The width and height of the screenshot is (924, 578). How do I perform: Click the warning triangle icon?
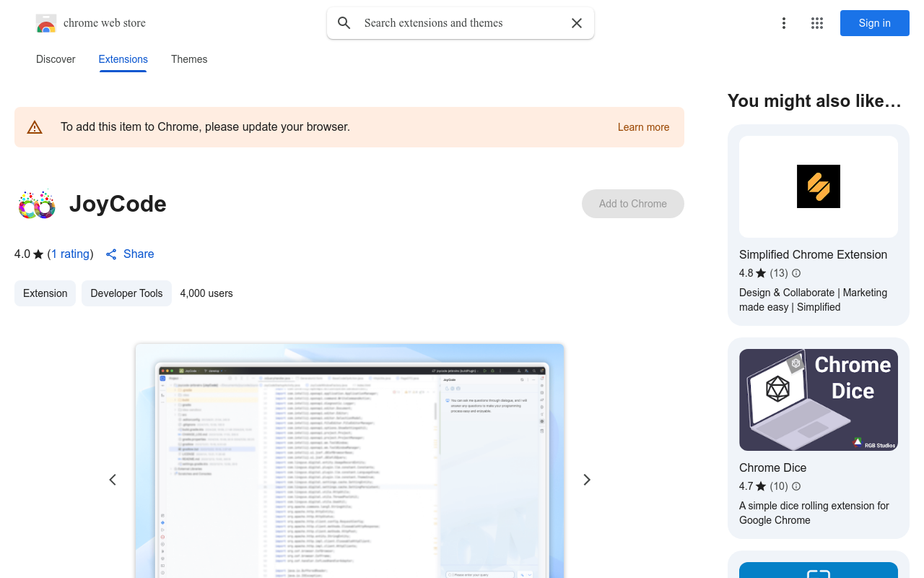35,127
